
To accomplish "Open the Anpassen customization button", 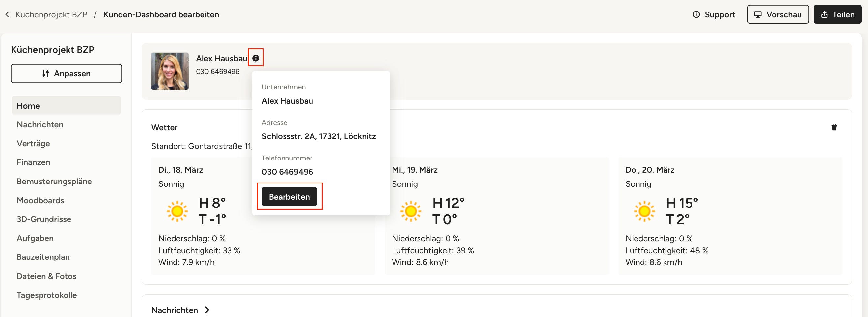I will [67, 73].
